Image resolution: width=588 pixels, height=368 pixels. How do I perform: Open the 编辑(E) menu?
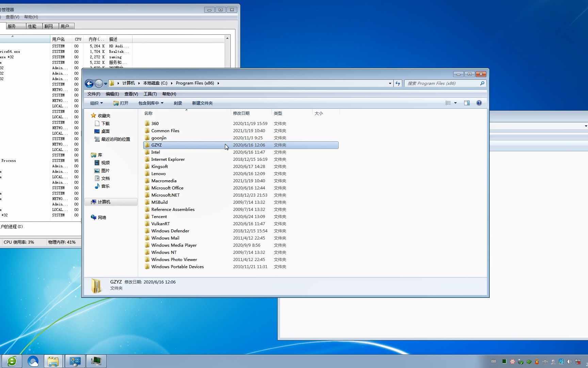(112, 94)
